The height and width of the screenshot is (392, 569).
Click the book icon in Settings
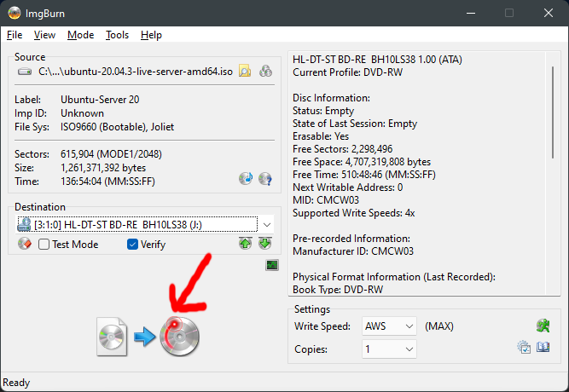(543, 347)
